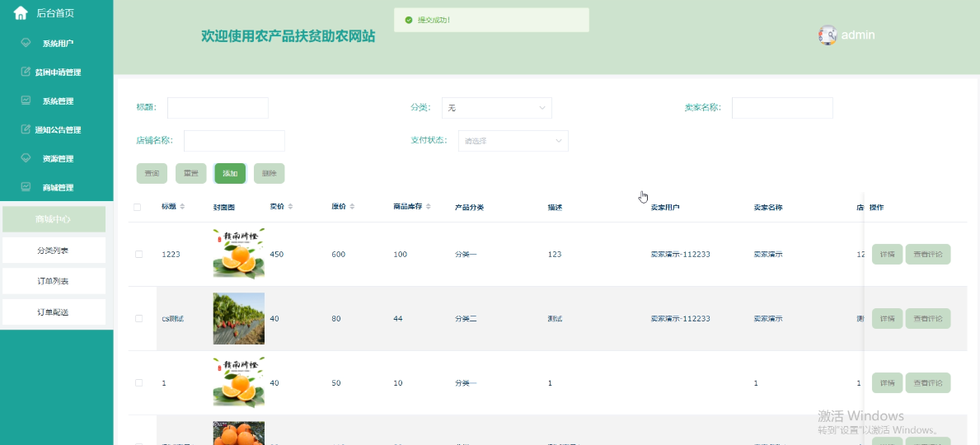Click the 操作 column header

[x=876, y=208]
